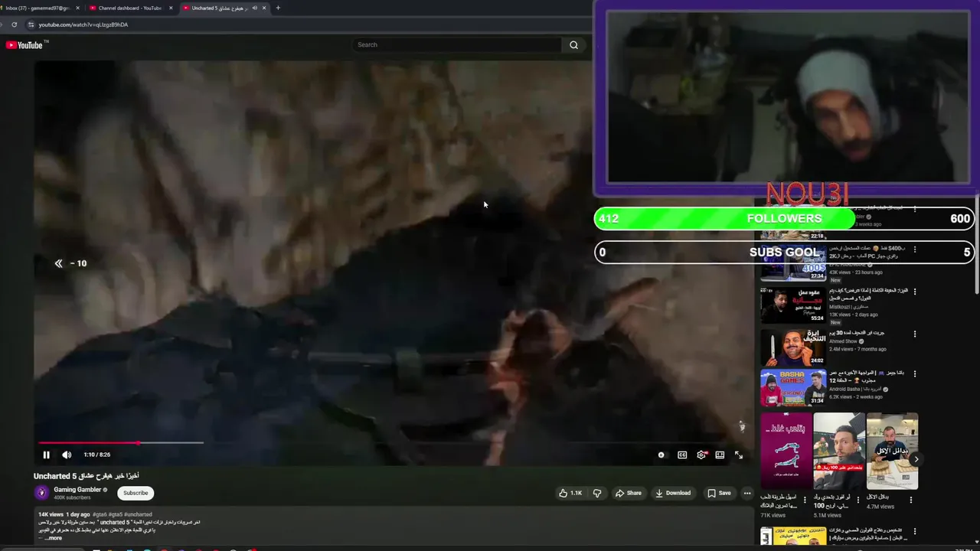
Task: Save the video to a playlist
Action: [x=719, y=493]
